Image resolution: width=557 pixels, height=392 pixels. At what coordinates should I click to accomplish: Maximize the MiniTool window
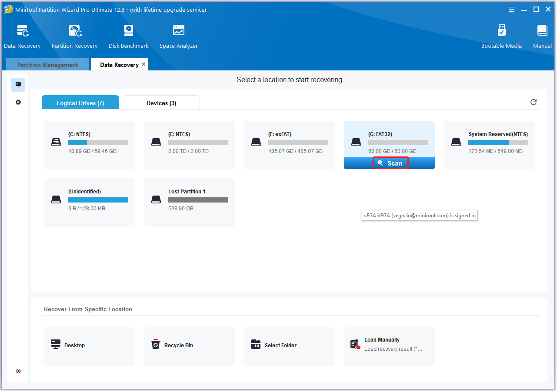(536, 9)
